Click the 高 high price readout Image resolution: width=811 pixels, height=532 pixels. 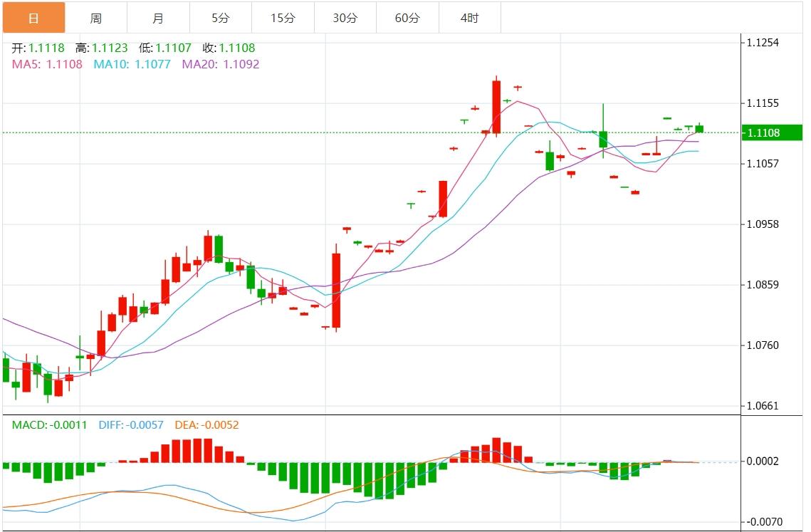[x=102, y=48]
